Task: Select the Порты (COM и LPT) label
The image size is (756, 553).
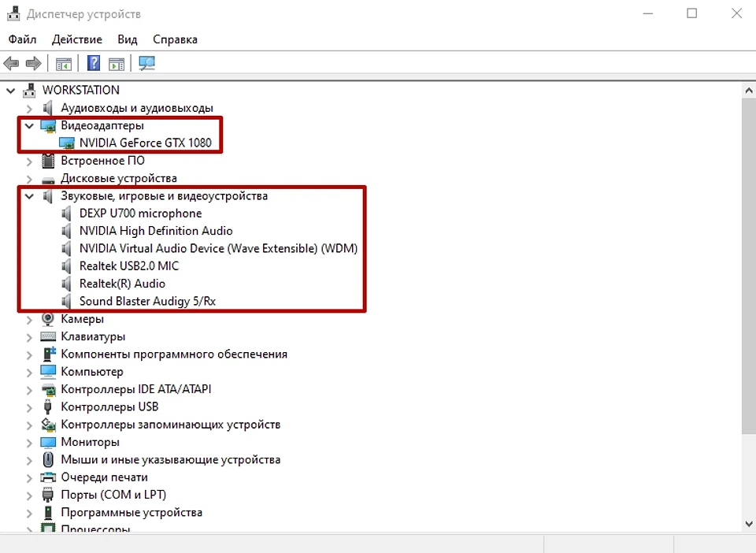Action: 113,495
